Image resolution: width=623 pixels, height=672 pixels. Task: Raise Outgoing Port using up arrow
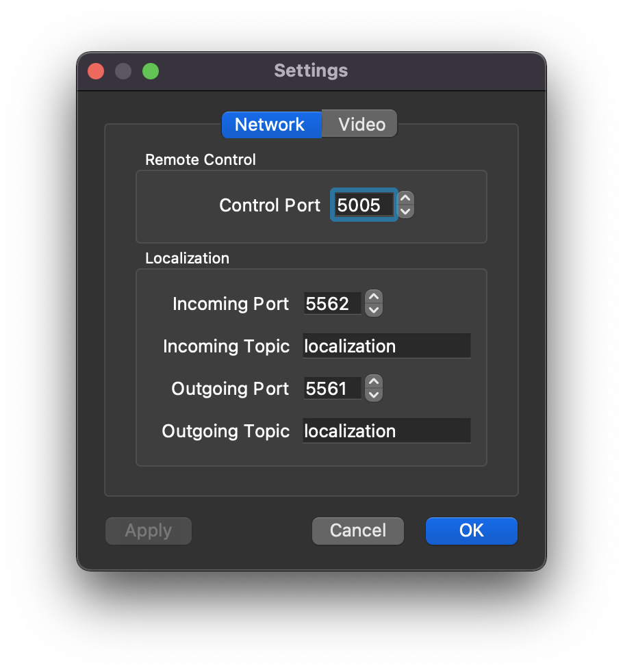point(373,382)
